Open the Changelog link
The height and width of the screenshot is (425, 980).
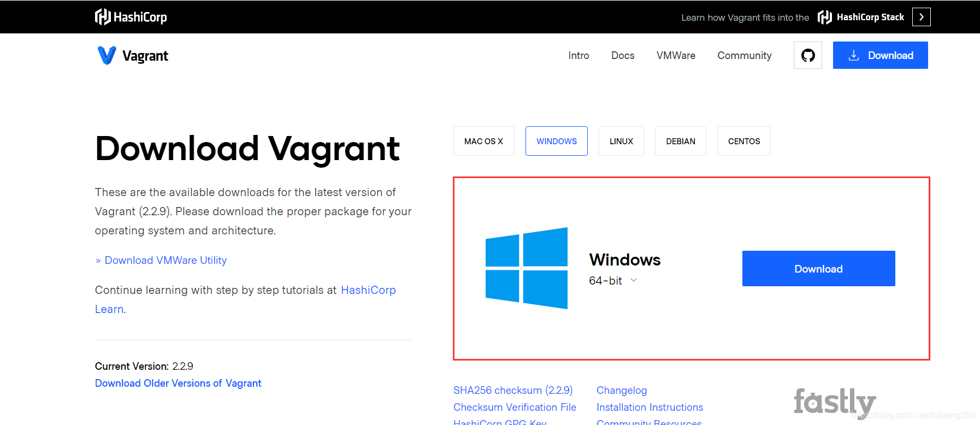coord(622,391)
